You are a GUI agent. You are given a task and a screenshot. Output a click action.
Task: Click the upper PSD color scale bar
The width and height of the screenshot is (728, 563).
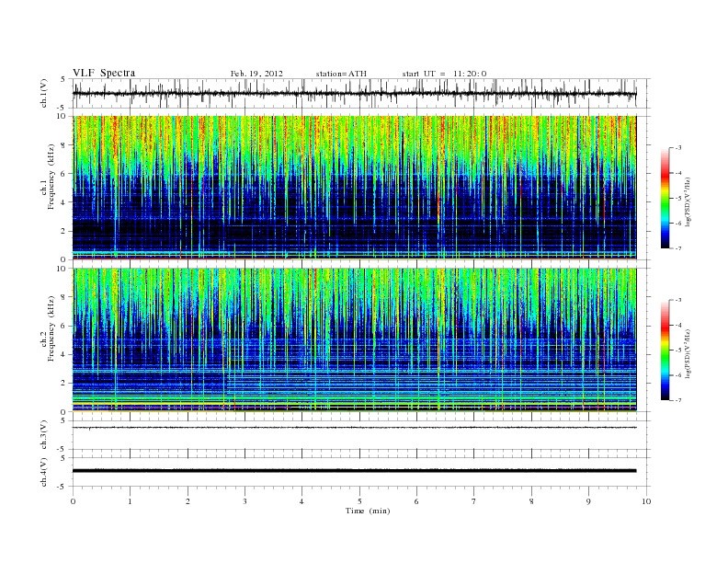665,198
